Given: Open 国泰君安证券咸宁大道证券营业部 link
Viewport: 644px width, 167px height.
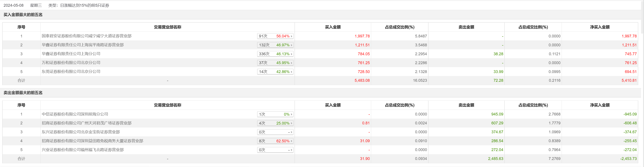Looking at the screenshot, I should pyautogui.click(x=86, y=36).
